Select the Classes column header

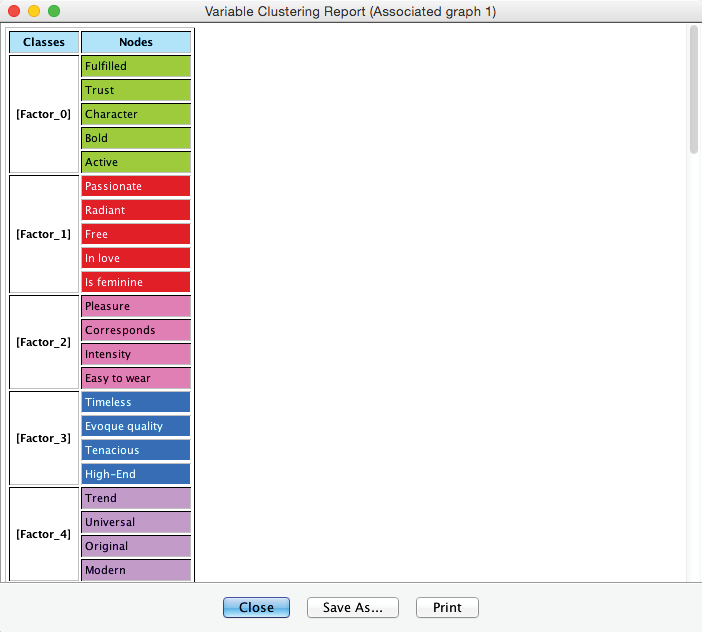44,42
